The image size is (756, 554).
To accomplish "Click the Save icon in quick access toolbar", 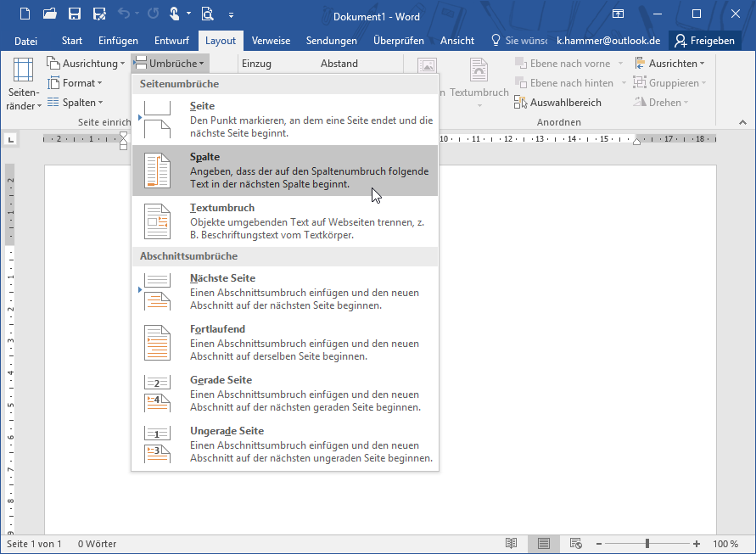I will tap(74, 14).
